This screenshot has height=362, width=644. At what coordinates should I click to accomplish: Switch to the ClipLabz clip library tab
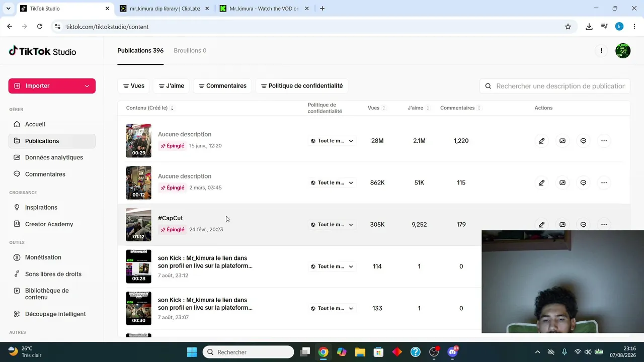165,9
